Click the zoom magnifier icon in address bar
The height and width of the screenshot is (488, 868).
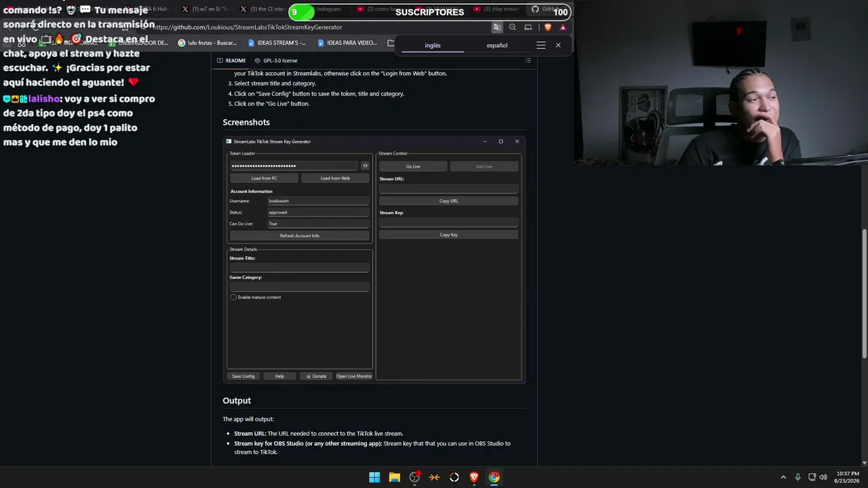(513, 27)
